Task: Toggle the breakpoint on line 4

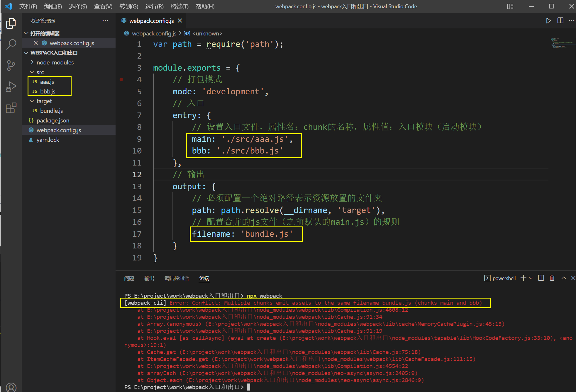Action: pos(121,79)
